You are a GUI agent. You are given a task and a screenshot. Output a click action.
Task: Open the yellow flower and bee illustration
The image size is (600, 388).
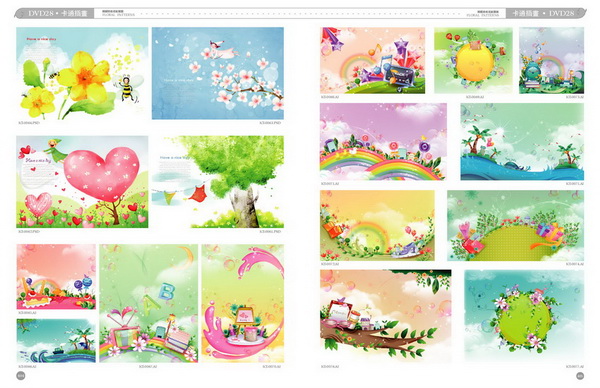[x=82, y=73]
